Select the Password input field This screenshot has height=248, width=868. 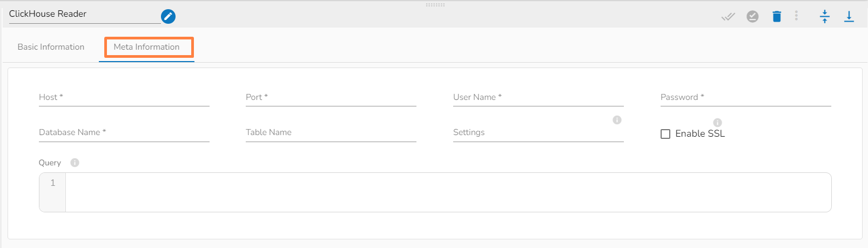click(745, 98)
